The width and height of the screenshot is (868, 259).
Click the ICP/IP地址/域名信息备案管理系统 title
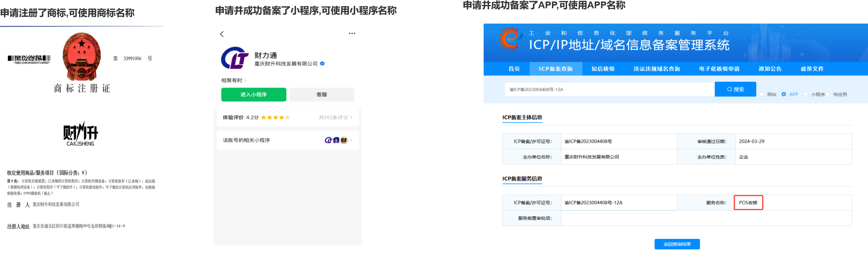coord(629,44)
